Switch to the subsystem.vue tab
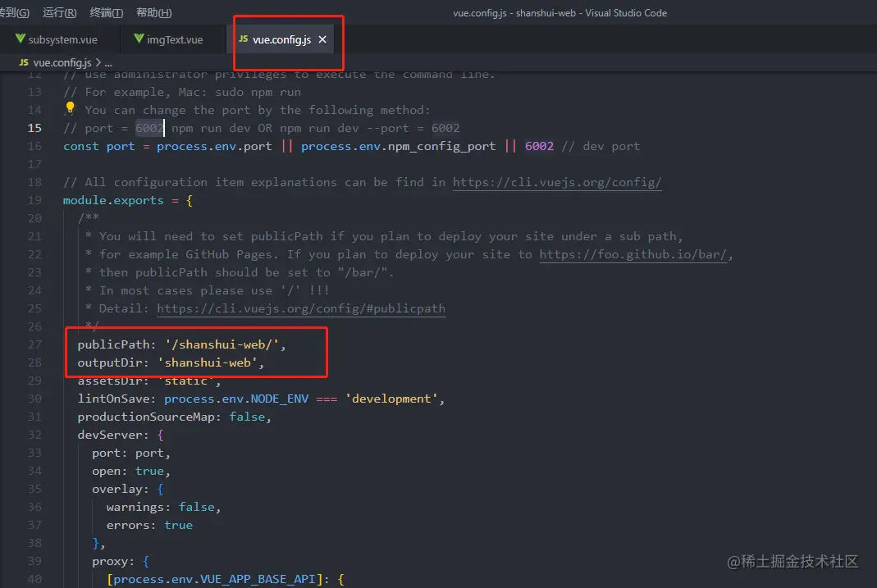The width and height of the screenshot is (877, 588). pyautogui.click(x=58, y=39)
